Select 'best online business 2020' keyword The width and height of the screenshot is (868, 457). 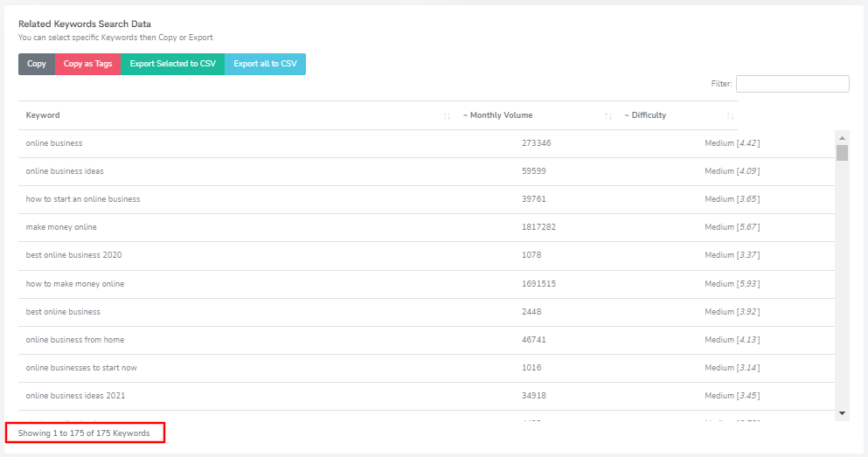tap(73, 255)
